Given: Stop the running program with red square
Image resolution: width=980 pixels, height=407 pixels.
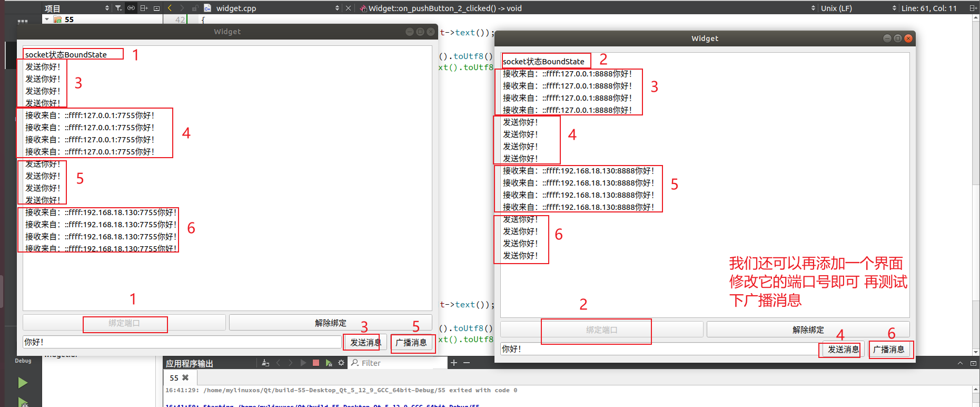Looking at the screenshot, I should pyautogui.click(x=316, y=363).
